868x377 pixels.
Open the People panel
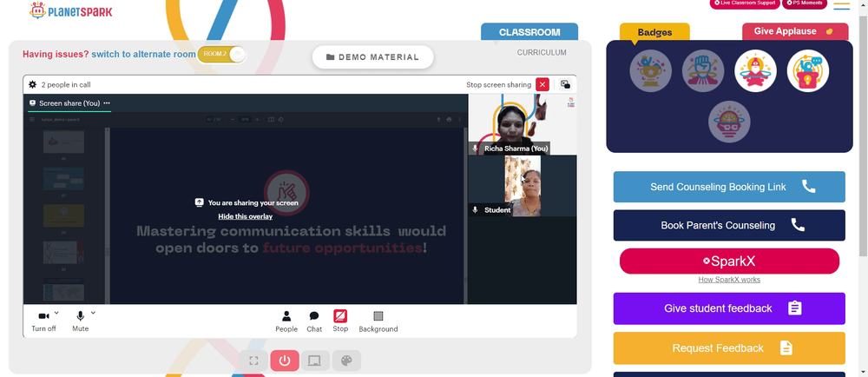(x=286, y=321)
